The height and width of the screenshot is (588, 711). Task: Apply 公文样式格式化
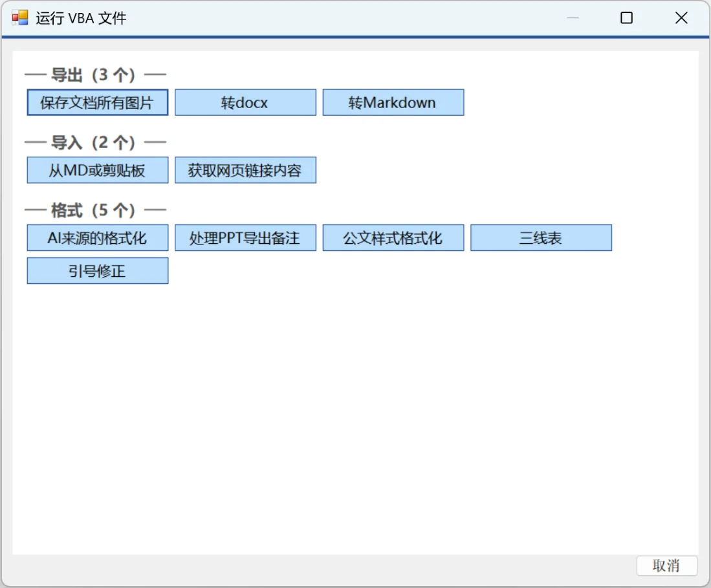[393, 237]
